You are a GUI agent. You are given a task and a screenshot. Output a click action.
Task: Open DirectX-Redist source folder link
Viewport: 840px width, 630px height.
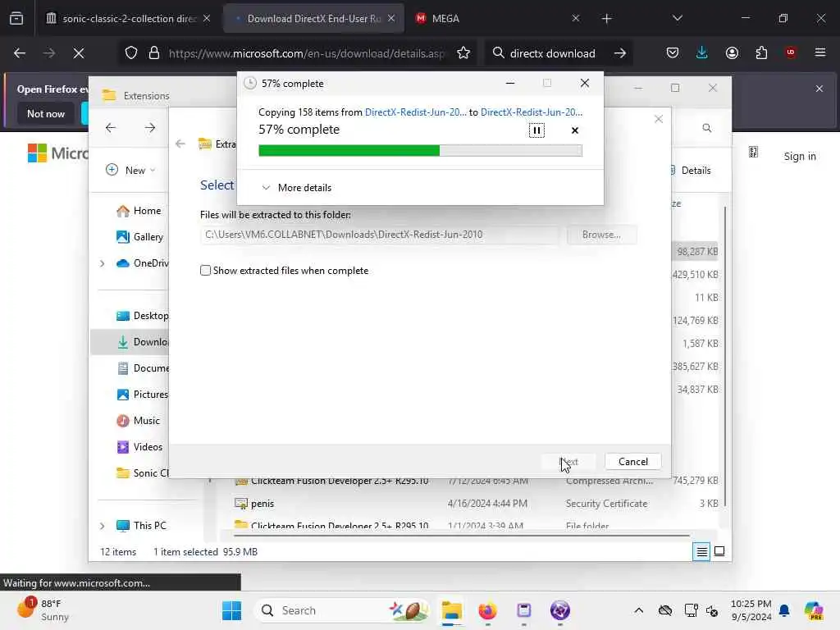(415, 112)
